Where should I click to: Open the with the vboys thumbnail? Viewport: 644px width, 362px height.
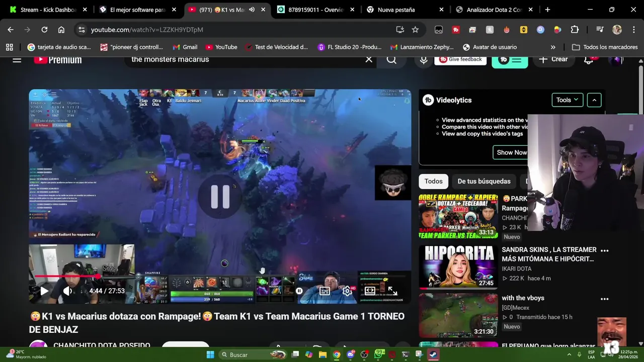coord(458,315)
